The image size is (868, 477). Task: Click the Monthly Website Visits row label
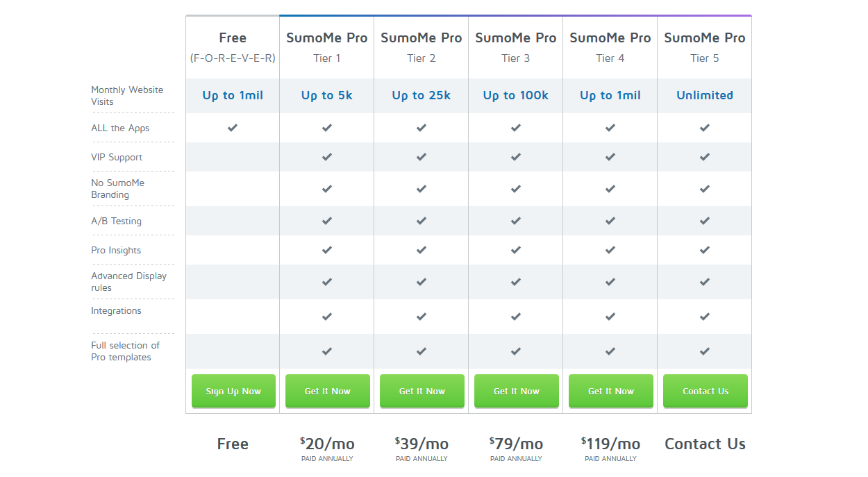pos(127,96)
